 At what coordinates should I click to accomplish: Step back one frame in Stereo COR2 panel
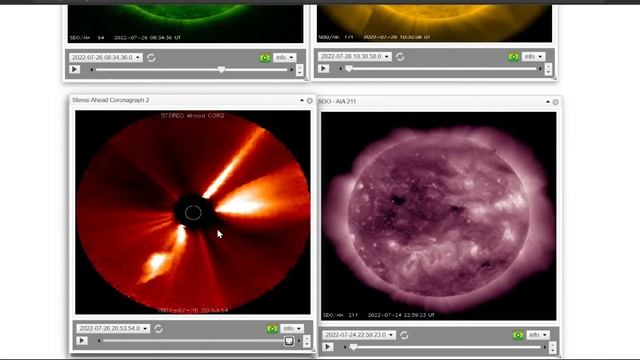[x=99, y=341]
